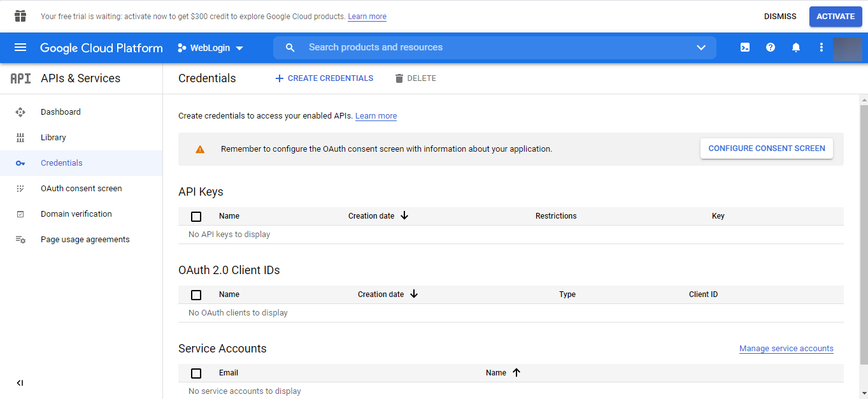The height and width of the screenshot is (399, 868).
Task: Open the hamburger navigation menu
Action: click(x=20, y=47)
